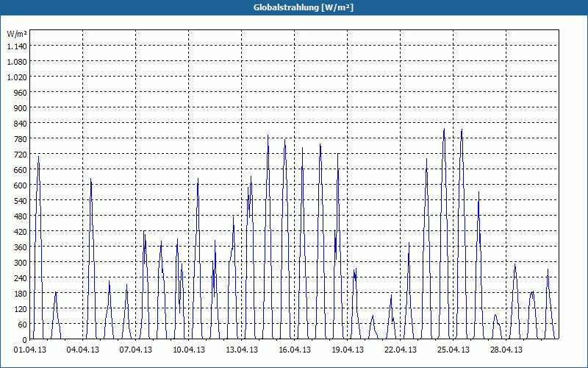Click the 600 y-axis label
The height and width of the screenshot is (368, 588).
[x=21, y=185]
